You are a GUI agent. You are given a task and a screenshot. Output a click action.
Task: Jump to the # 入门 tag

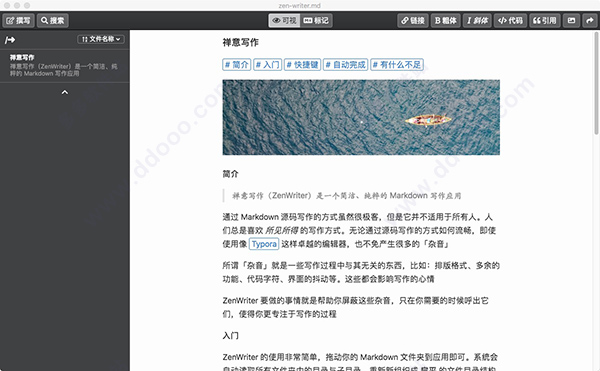coord(267,65)
